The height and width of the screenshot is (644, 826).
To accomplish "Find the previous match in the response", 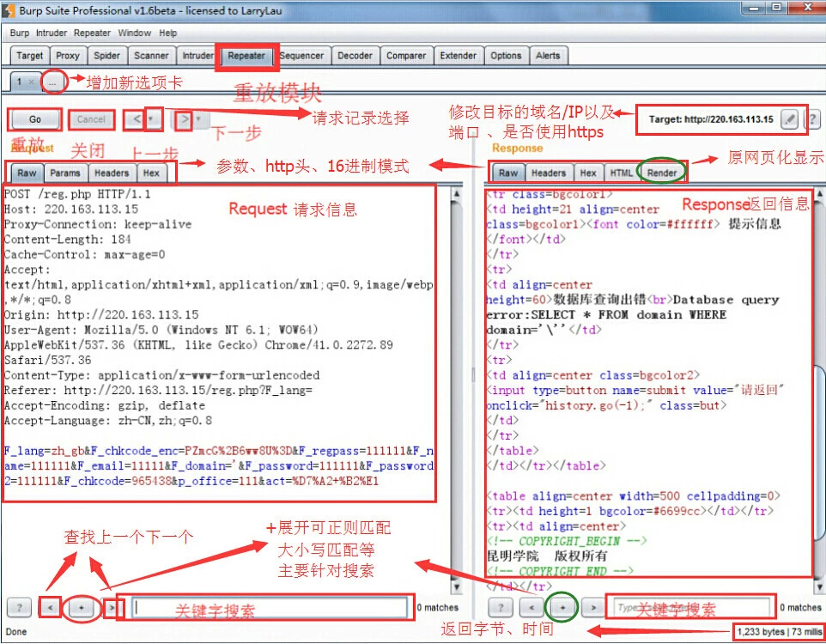I will pyautogui.click(x=531, y=608).
